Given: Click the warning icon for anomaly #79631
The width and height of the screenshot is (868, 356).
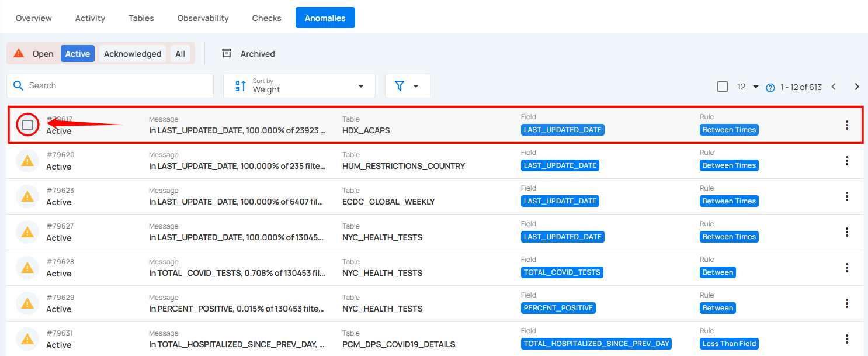Looking at the screenshot, I should click(27, 339).
